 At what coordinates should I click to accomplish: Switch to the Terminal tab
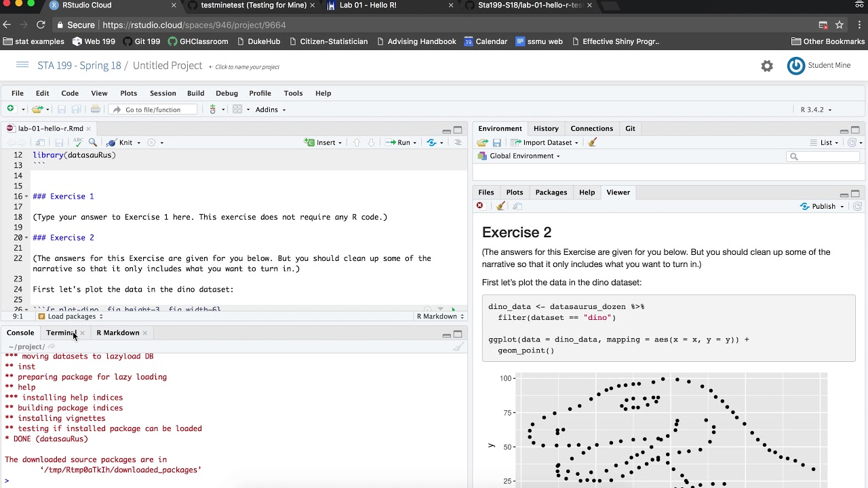pos(61,333)
